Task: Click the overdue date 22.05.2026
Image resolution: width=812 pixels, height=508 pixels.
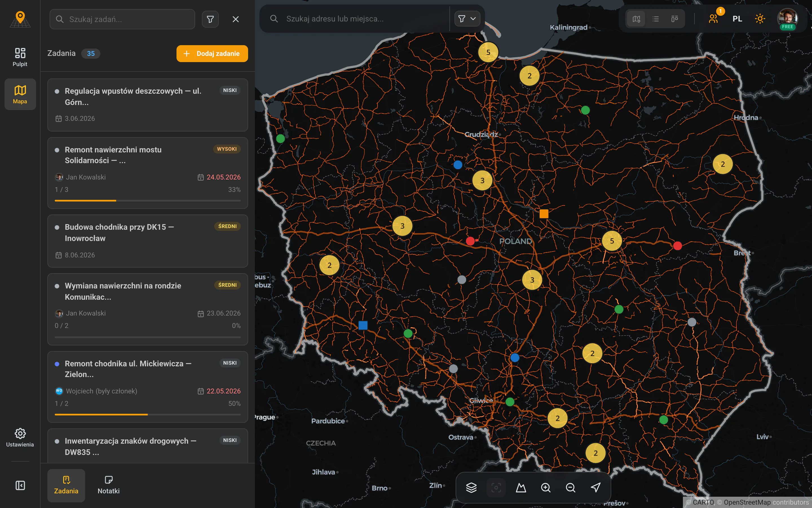Action: pyautogui.click(x=224, y=391)
